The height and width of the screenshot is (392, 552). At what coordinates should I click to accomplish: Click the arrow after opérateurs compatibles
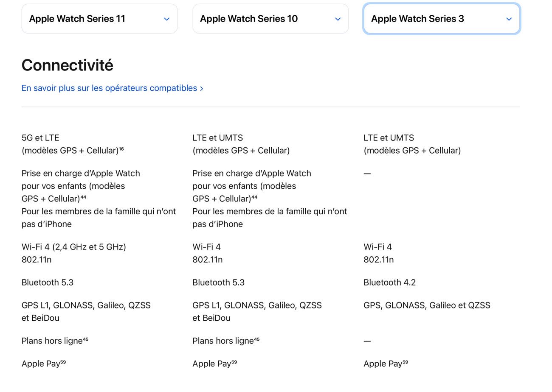point(202,89)
